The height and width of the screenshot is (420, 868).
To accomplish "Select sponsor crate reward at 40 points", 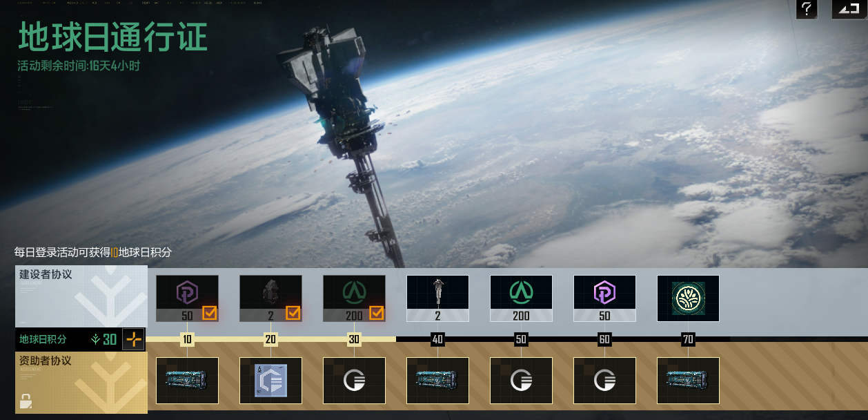I will (437, 381).
